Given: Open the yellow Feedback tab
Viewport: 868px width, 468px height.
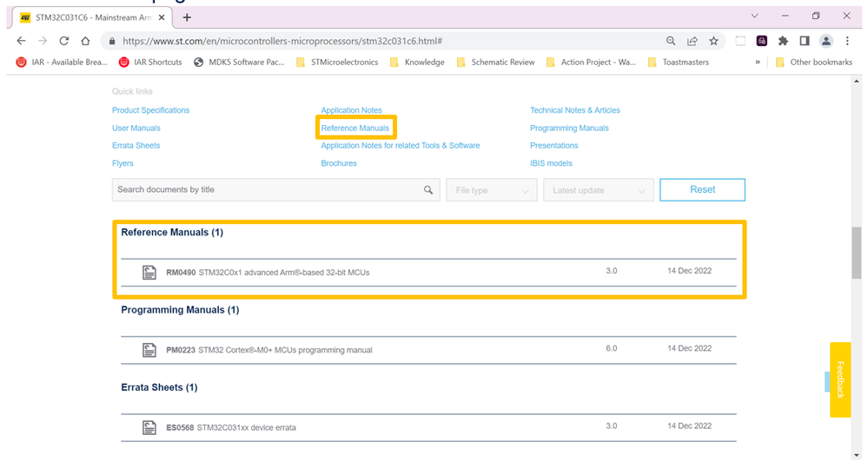Looking at the screenshot, I should 840,379.
